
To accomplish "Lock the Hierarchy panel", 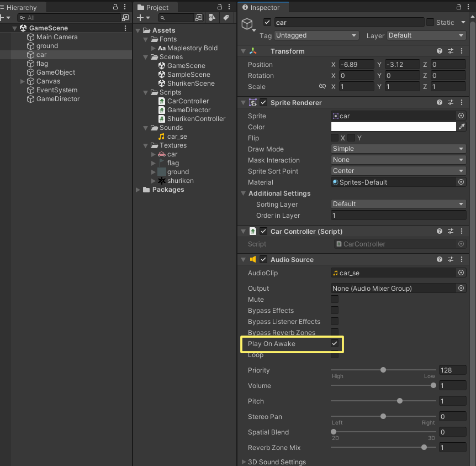I will 115,7.
